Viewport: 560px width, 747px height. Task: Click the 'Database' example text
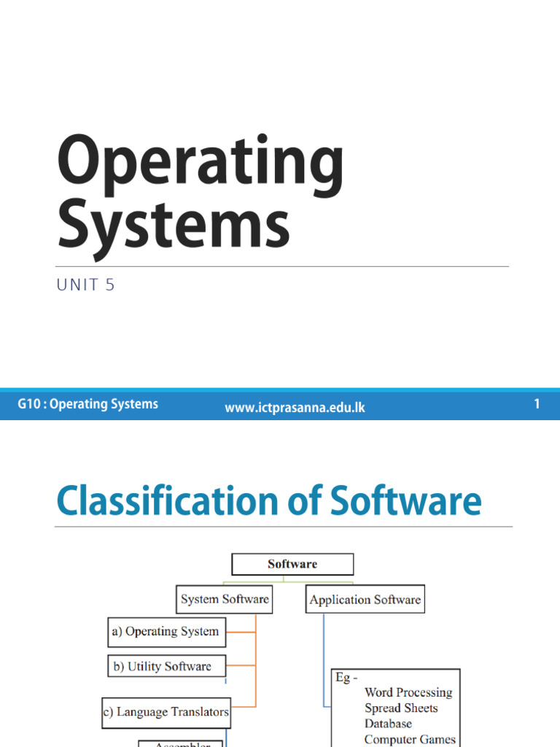pyautogui.click(x=388, y=724)
